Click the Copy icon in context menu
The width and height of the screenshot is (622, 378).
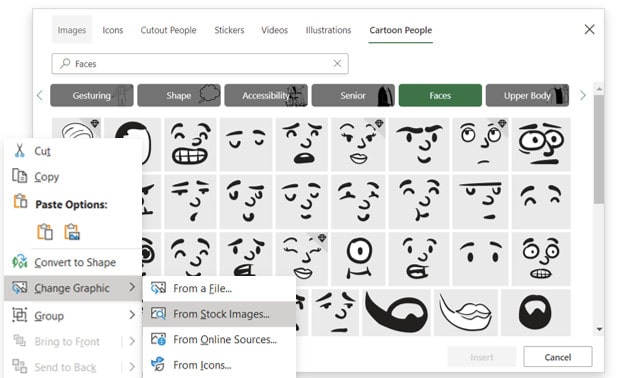coord(19,176)
